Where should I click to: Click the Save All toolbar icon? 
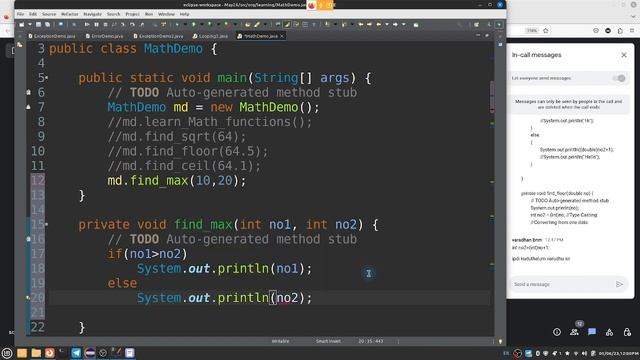click(x=47, y=24)
